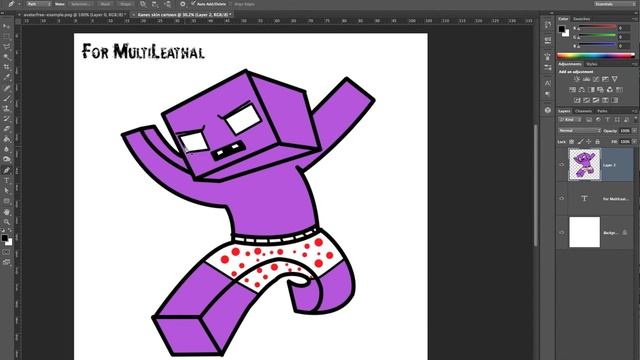Toggle lock image pixels brush icon
This screenshot has width=640, height=360.
click(x=580, y=142)
